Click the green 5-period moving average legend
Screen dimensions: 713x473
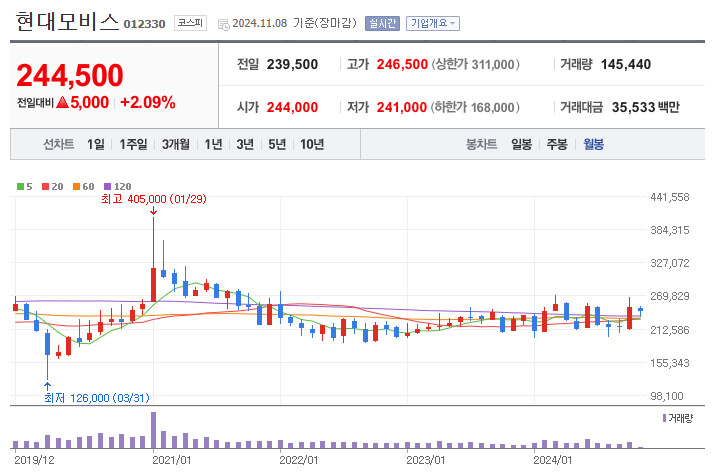[25, 186]
